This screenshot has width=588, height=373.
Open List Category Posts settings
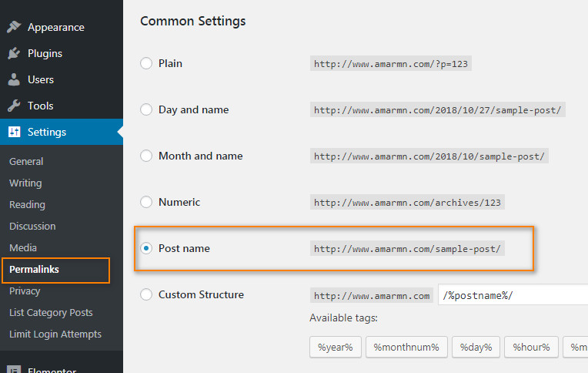point(51,313)
